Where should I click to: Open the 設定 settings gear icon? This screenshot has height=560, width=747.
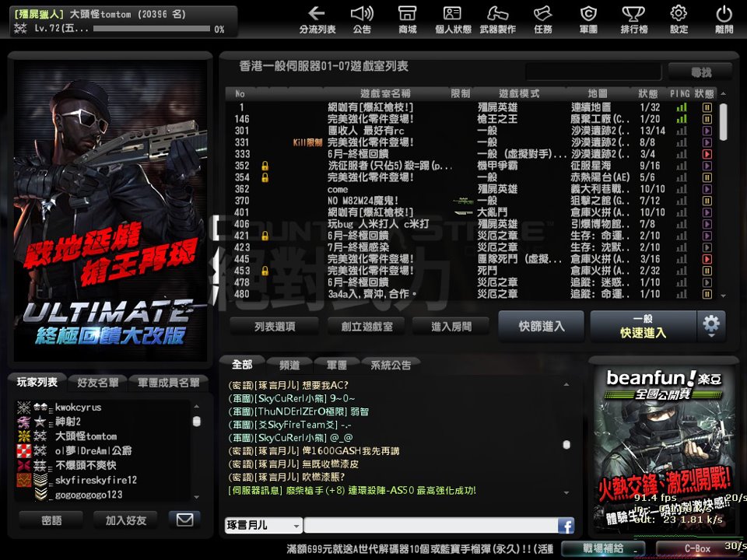coord(679,19)
